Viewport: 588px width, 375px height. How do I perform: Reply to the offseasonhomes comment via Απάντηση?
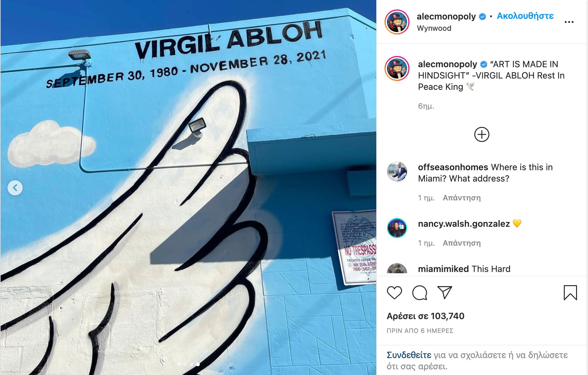click(462, 198)
